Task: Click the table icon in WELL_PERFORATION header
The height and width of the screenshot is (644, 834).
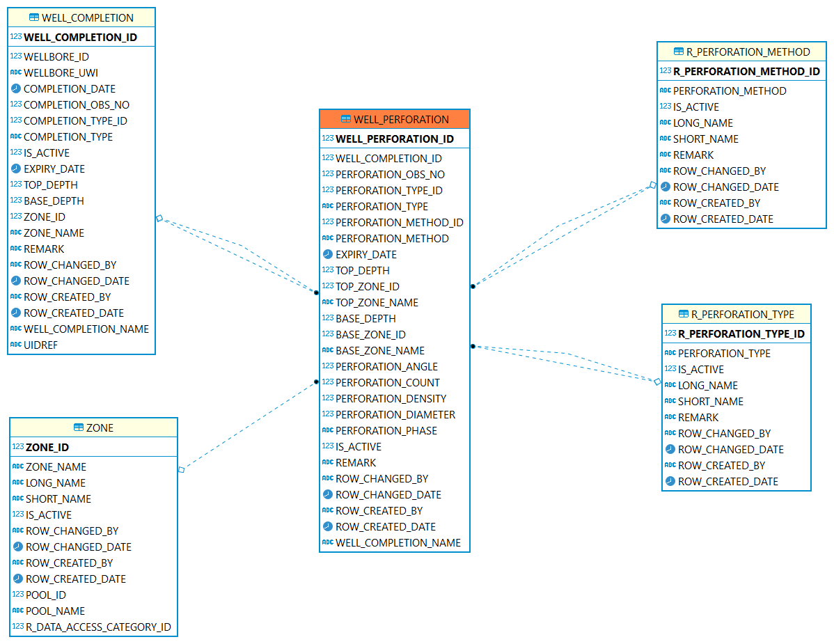Action: [345, 119]
